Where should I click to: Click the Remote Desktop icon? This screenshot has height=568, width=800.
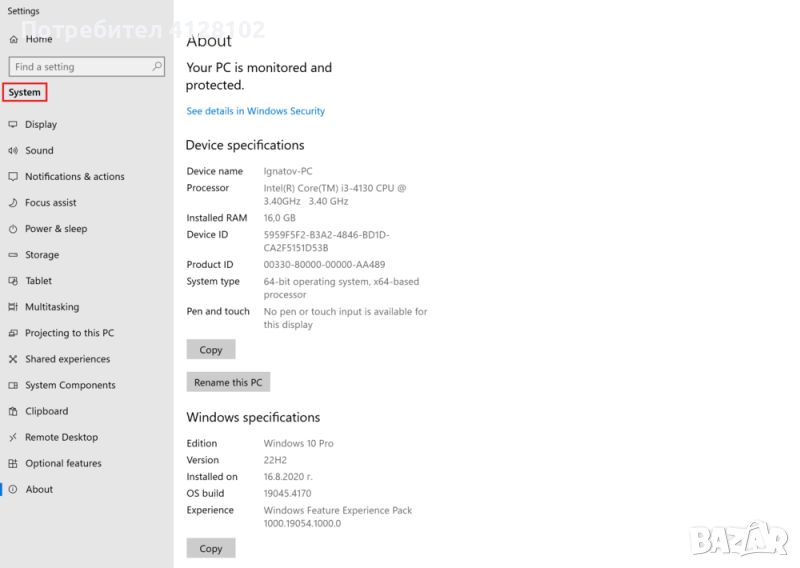point(13,437)
